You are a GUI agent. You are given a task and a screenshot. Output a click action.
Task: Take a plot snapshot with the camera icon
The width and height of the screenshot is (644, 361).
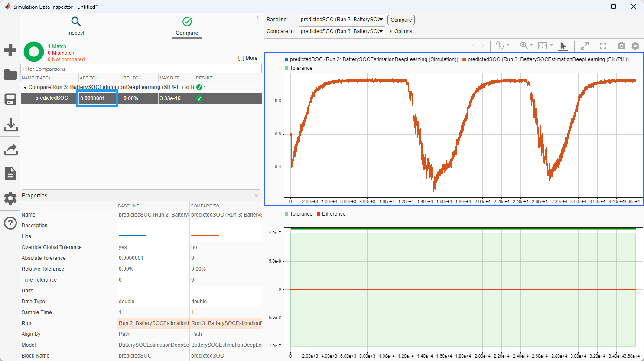[621, 46]
